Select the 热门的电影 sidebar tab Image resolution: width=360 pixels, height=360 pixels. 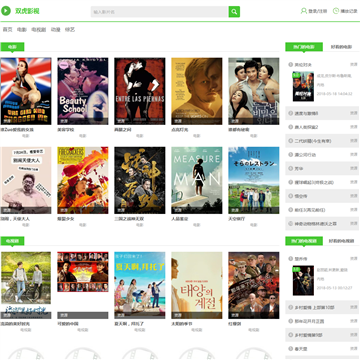click(304, 47)
